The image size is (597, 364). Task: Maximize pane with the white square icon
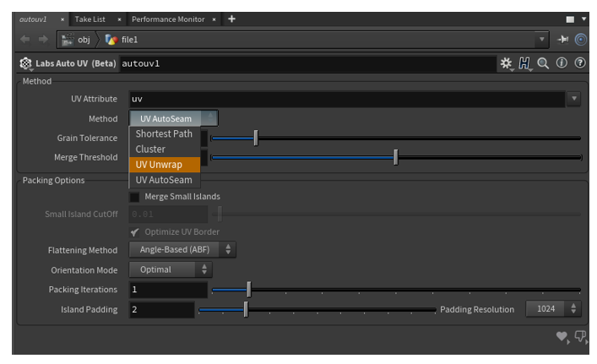click(570, 19)
